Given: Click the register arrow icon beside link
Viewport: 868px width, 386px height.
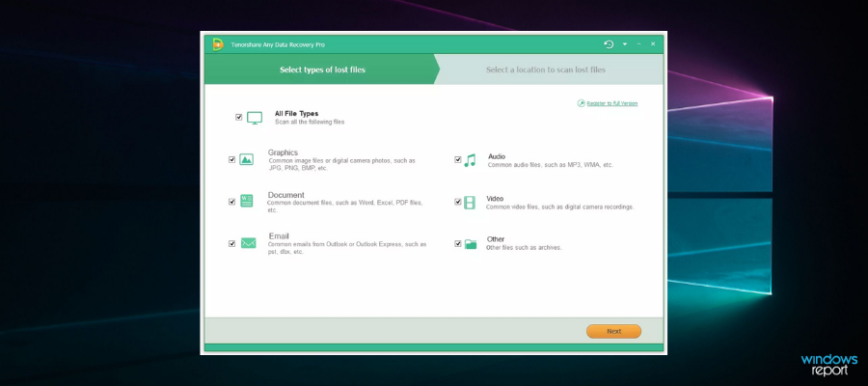Looking at the screenshot, I should coord(581,103).
